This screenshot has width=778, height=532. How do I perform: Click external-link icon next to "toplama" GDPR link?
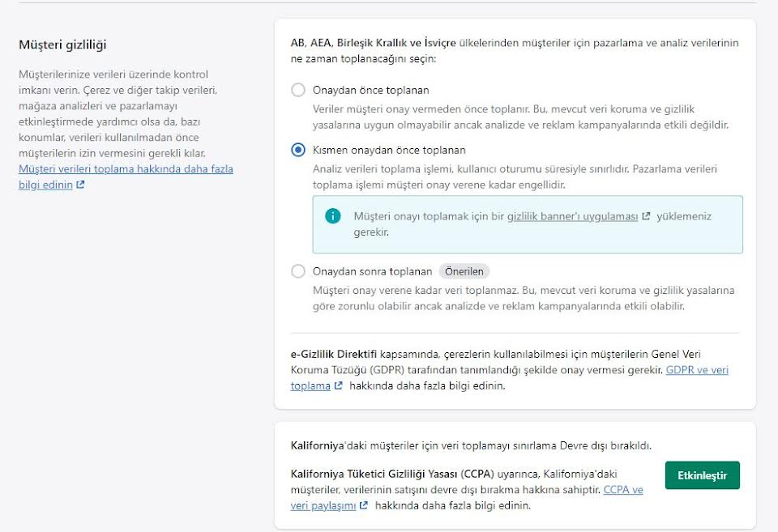[x=338, y=385]
